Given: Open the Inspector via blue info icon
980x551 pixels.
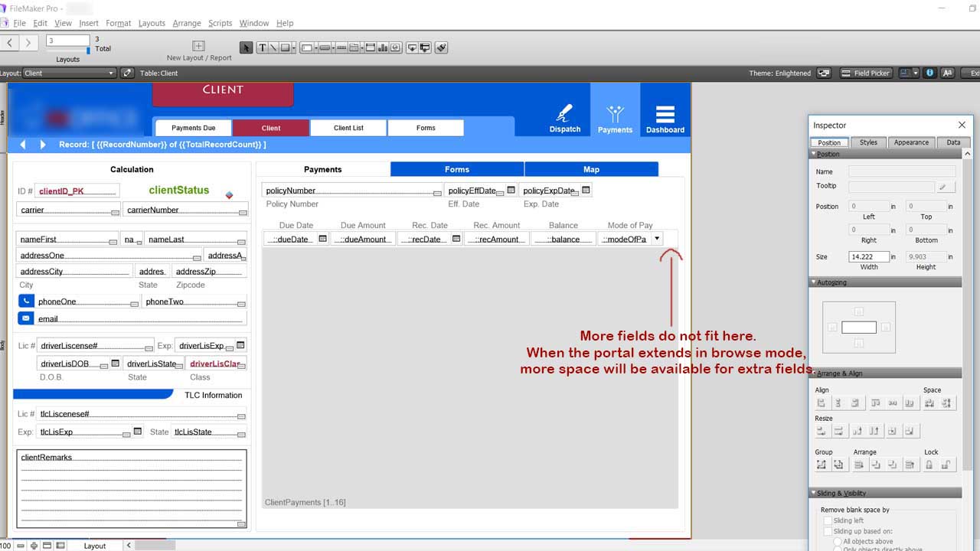Looking at the screenshot, I should pos(930,73).
